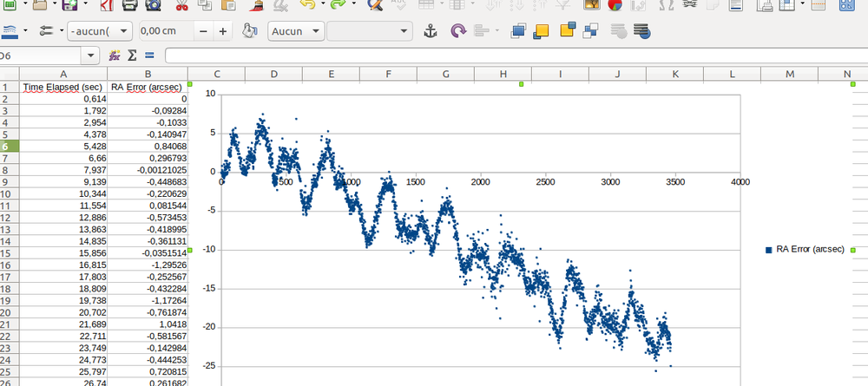Click the equals Function button
868x386 pixels.
click(149, 56)
